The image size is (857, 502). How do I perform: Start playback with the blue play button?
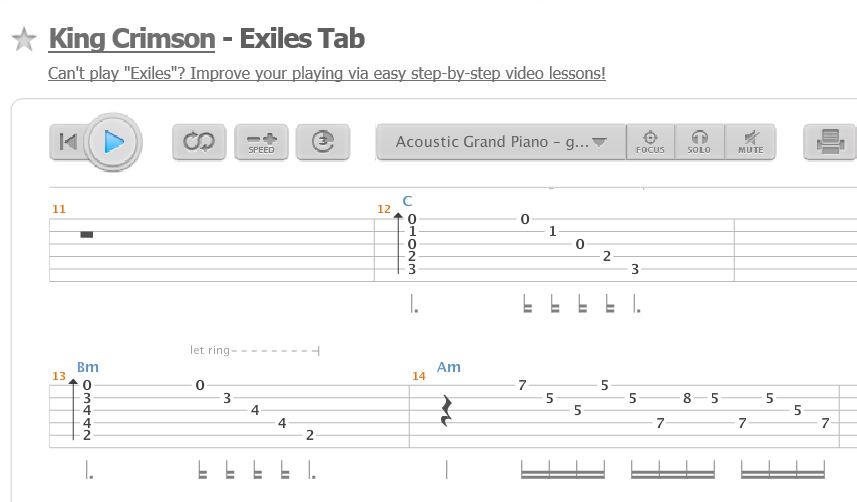pyautogui.click(x=114, y=142)
